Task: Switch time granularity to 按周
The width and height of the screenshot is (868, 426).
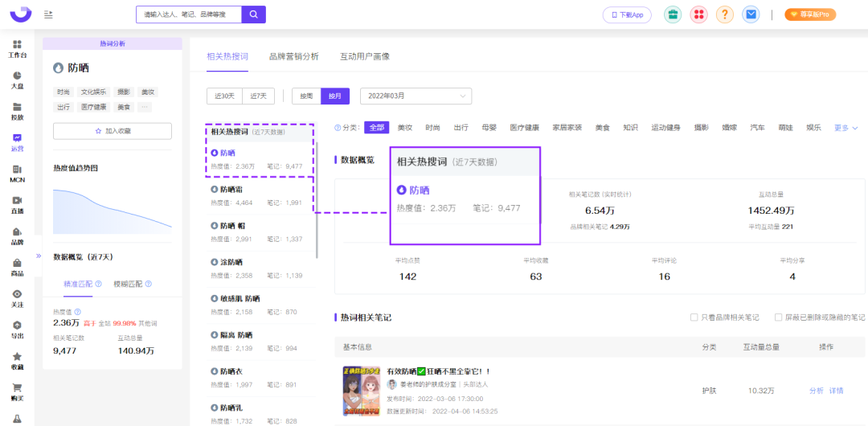Action: [x=306, y=96]
